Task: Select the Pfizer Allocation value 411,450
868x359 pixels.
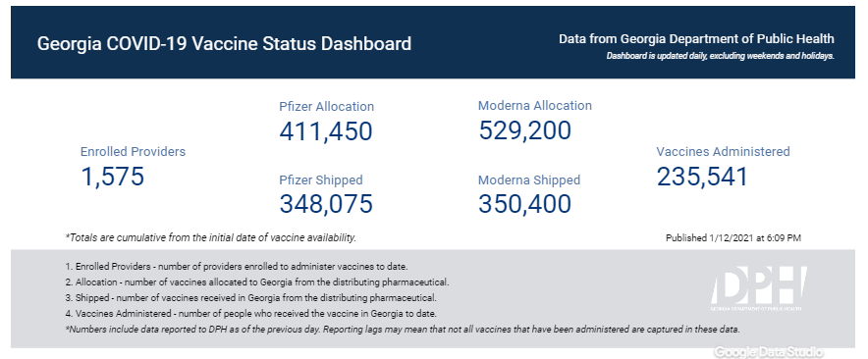Action: 326,131
